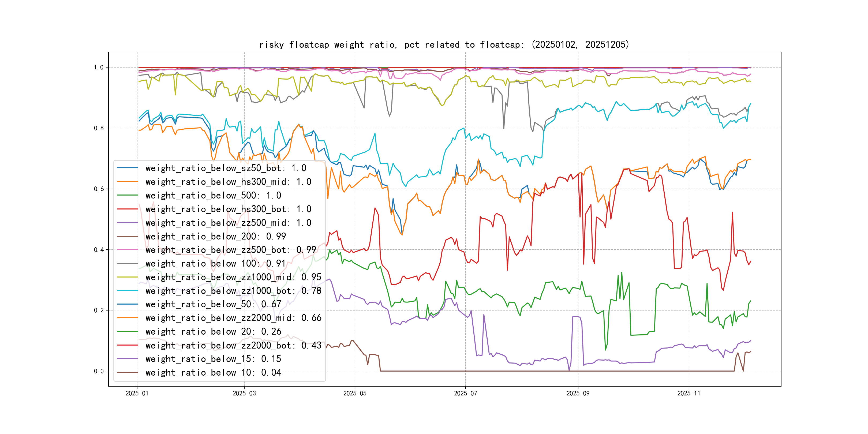Click the weight_ratio_below_15 legend label
868x434 pixels.
(x=213, y=359)
